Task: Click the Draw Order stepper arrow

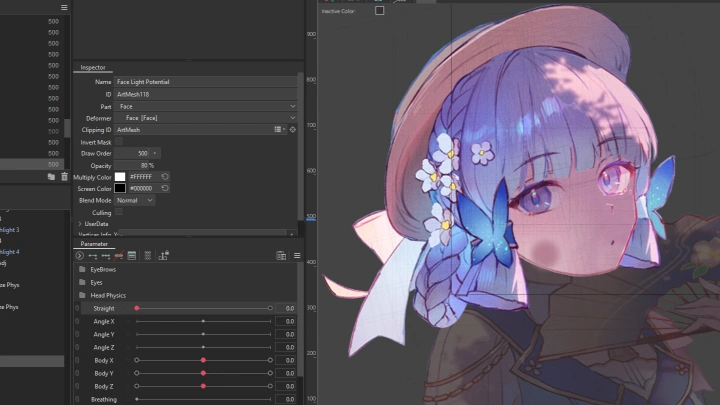Action: (x=155, y=153)
